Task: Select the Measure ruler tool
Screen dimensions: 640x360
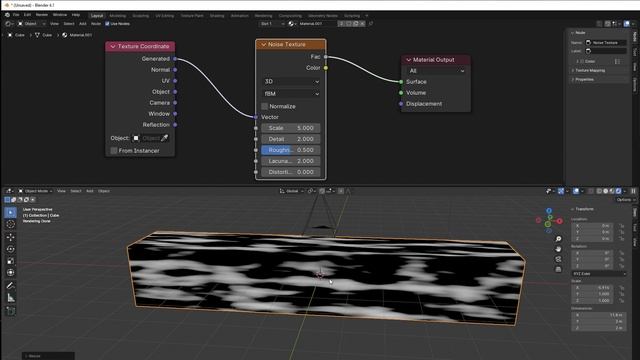Action: click(x=11, y=298)
